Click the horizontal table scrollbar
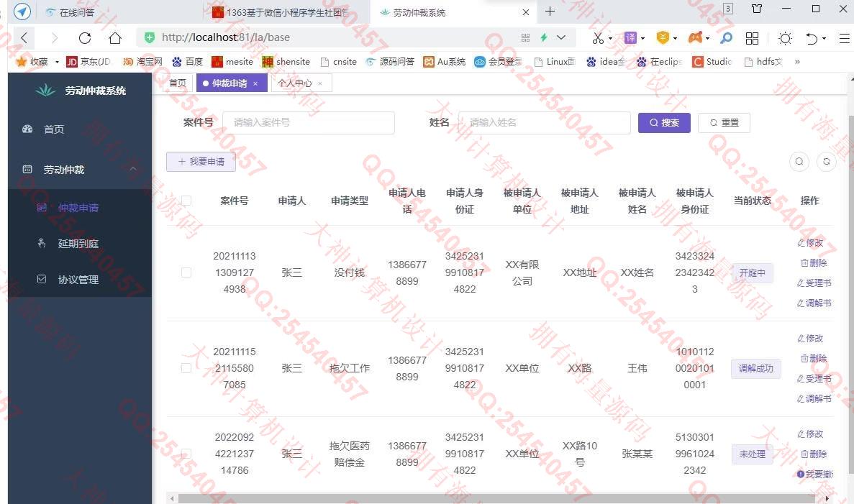This screenshot has width=854, height=504. point(496,498)
